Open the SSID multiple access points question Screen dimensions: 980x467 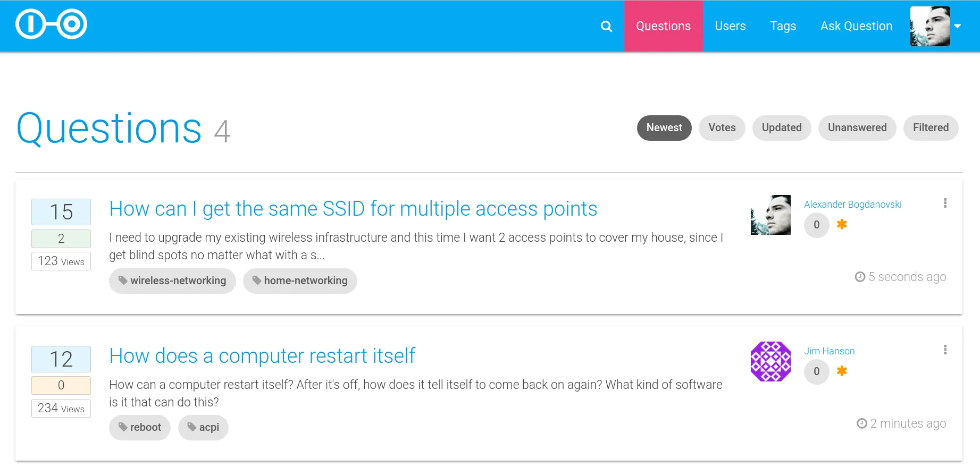click(x=353, y=209)
